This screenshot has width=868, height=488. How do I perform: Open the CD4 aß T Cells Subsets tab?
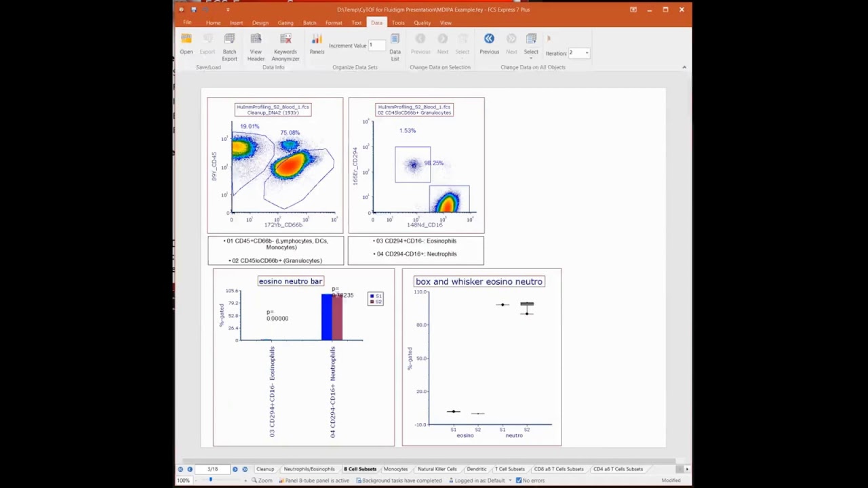click(x=618, y=469)
